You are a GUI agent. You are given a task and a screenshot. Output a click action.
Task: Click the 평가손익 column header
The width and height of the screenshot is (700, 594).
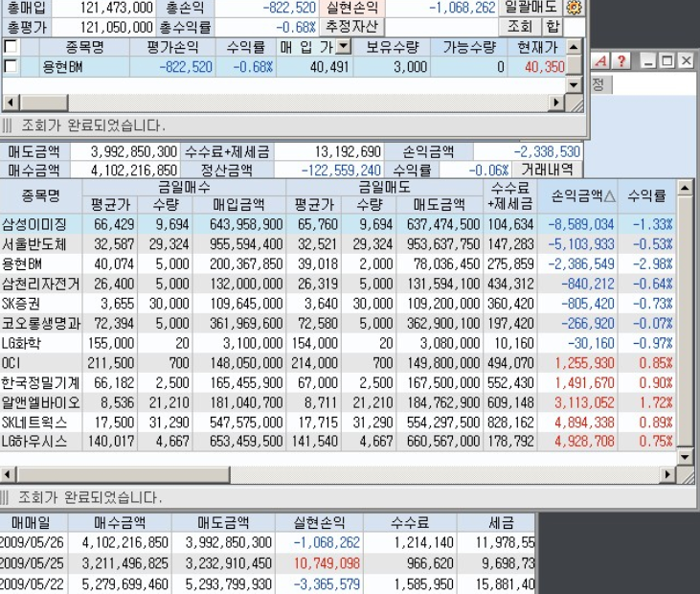point(172,46)
